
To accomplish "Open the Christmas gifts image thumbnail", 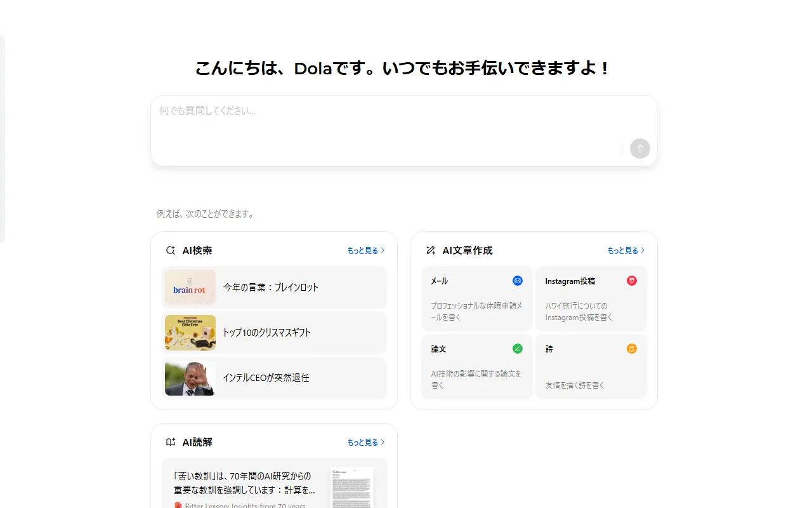I will [189, 332].
